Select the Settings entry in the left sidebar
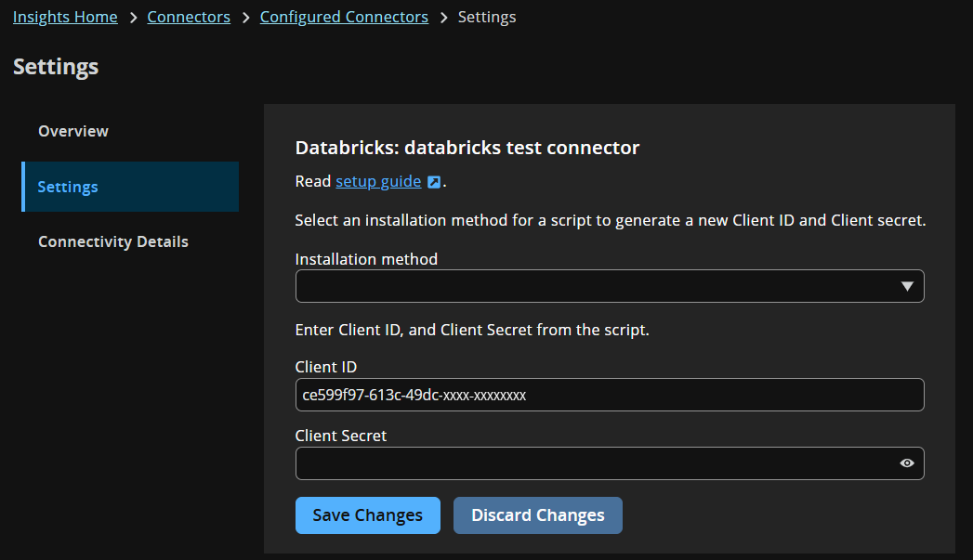This screenshot has width=973, height=560. coord(68,187)
